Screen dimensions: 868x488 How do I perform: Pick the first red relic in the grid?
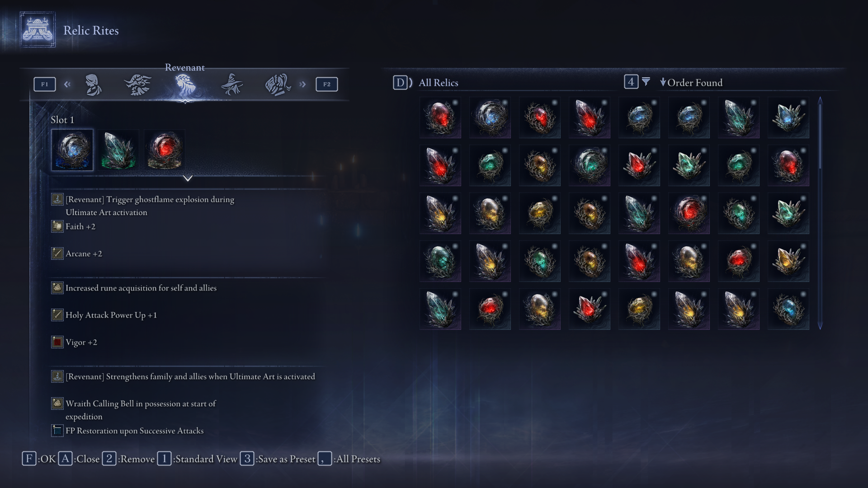click(x=440, y=117)
